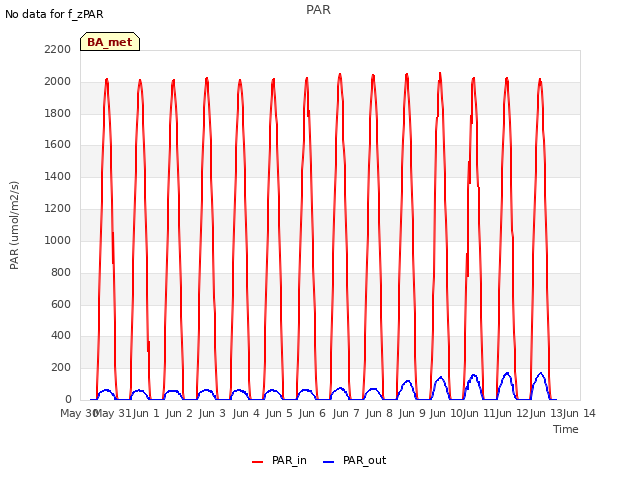Click the 1600 y-axis tick label
Image resolution: width=640 pixels, height=480 pixels.
click(x=58, y=144)
